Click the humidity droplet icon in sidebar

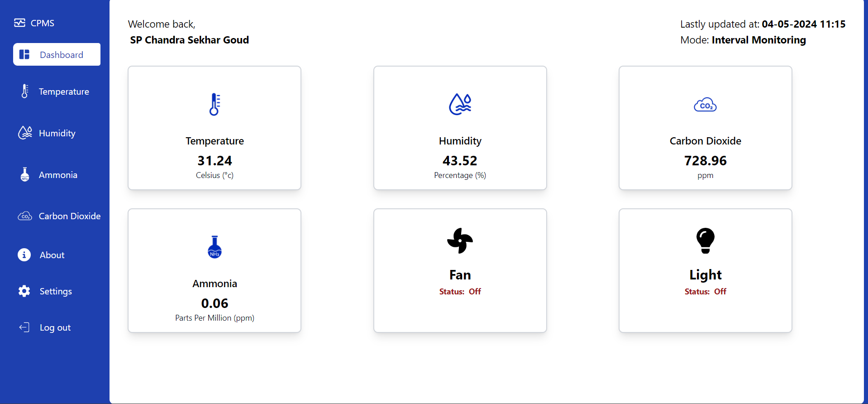point(25,133)
